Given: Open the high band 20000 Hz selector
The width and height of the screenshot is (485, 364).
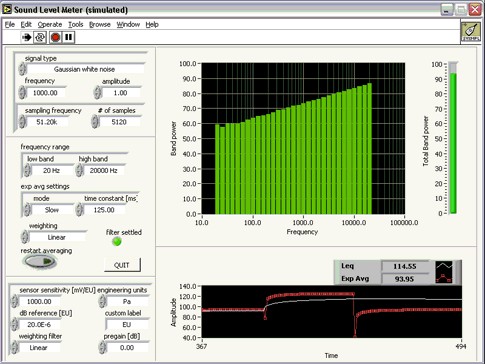Looking at the screenshot, I should 104,171.
